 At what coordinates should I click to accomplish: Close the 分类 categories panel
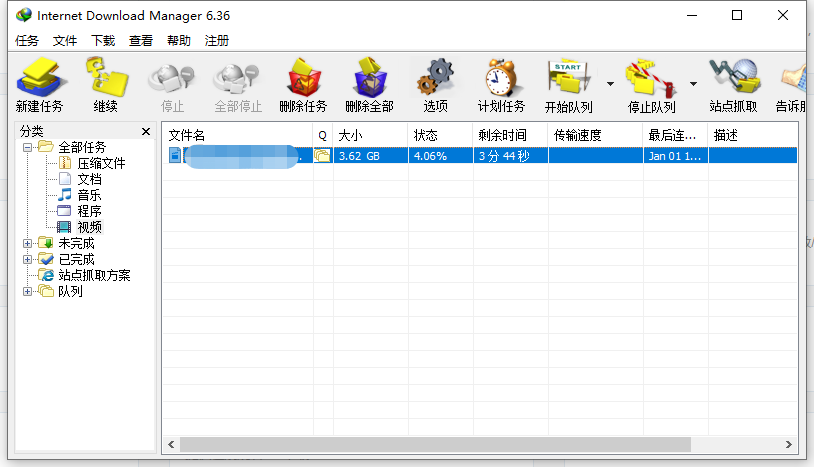[x=146, y=131]
